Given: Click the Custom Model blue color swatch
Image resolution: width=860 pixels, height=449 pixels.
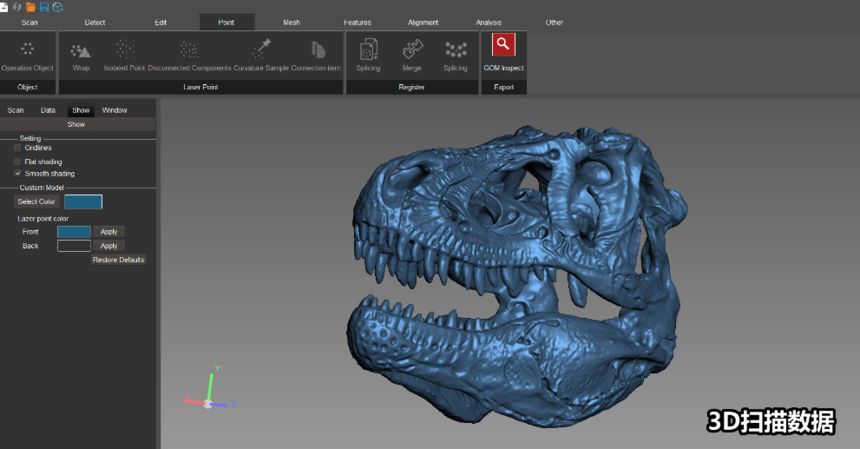Looking at the screenshot, I should coord(83,202).
